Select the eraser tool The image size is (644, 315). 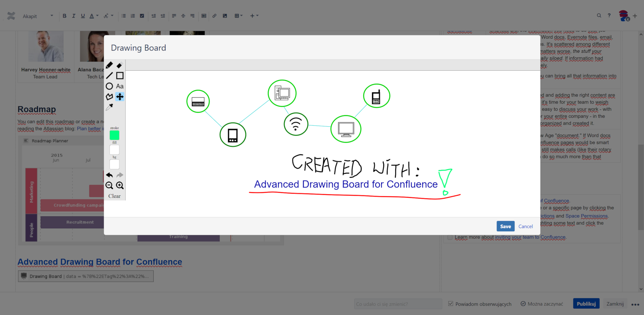tap(119, 65)
